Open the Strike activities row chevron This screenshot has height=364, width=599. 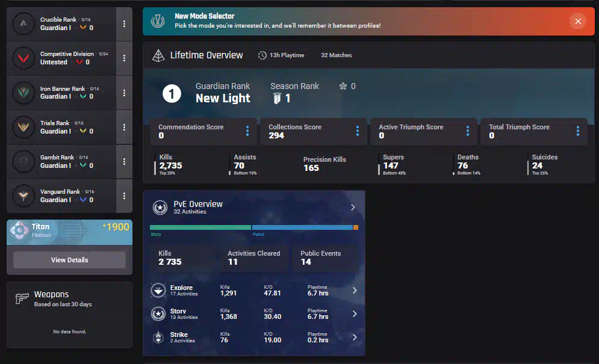tap(354, 337)
